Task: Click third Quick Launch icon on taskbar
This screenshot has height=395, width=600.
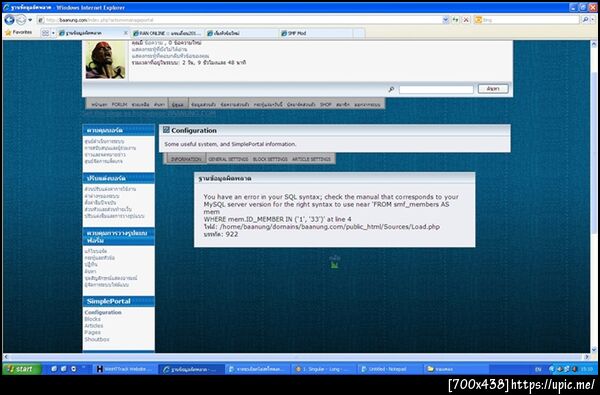Action: click(73, 369)
